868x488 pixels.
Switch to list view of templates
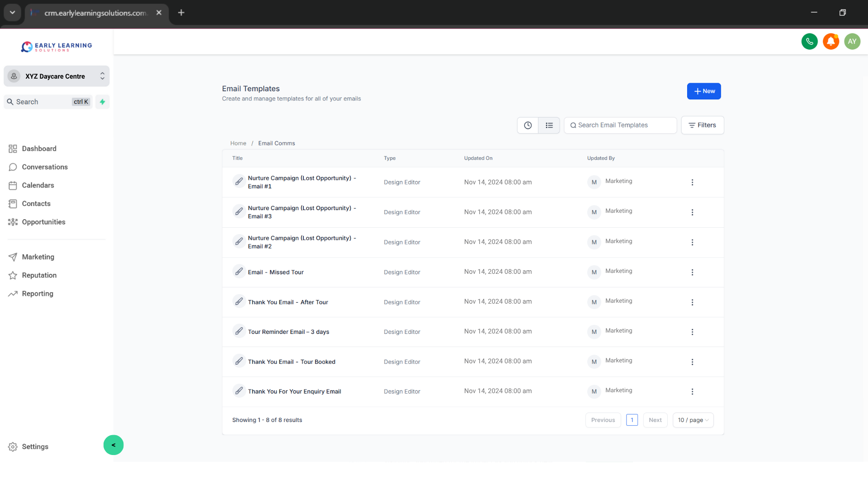(x=549, y=125)
